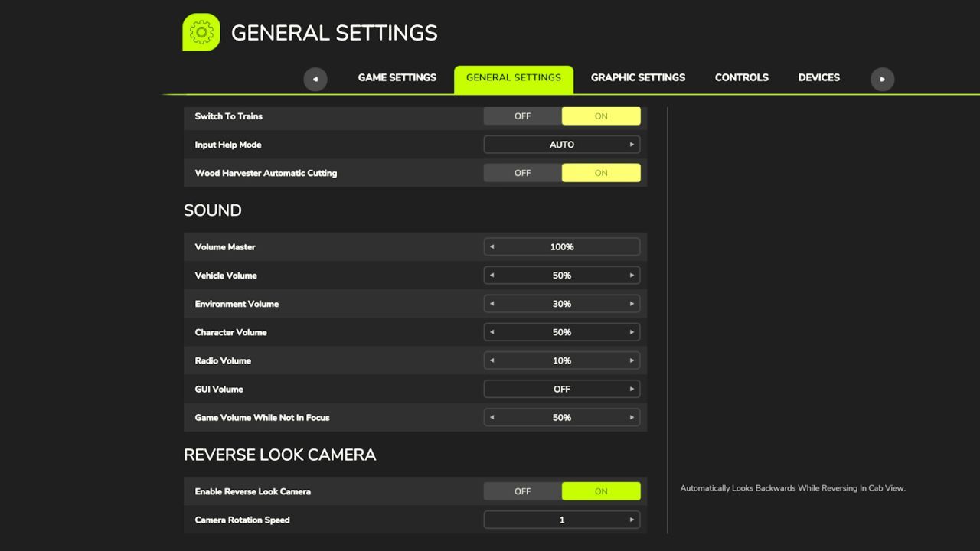Image resolution: width=980 pixels, height=551 pixels.
Task: Increase Radio Volume with right arrow
Action: pyautogui.click(x=632, y=360)
